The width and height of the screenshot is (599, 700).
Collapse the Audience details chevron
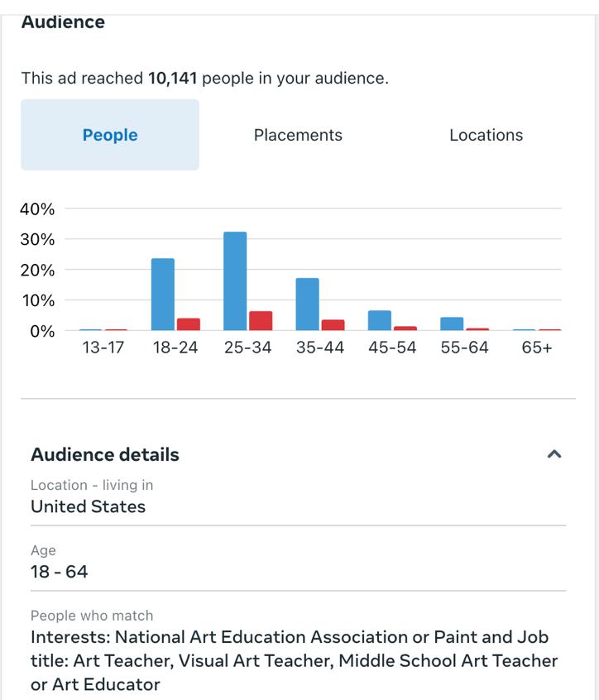click(554, 454)
